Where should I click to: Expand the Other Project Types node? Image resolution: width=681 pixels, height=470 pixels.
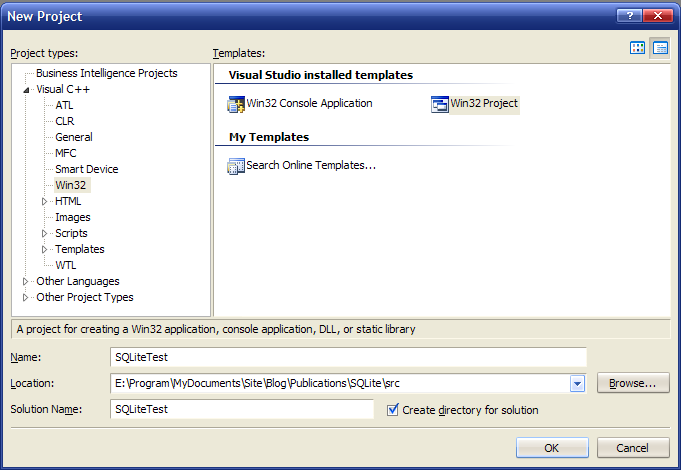click(25, 298)
